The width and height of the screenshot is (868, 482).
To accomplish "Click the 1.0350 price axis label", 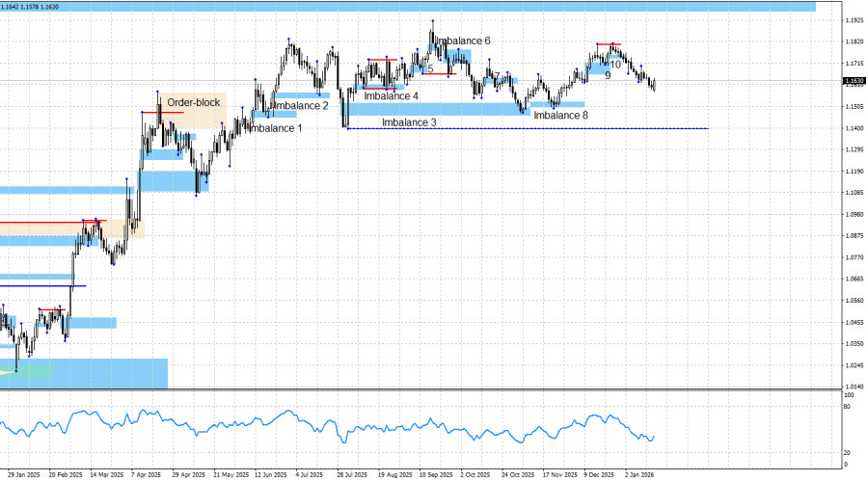I will pyautogui.click(x=854, y=344).
